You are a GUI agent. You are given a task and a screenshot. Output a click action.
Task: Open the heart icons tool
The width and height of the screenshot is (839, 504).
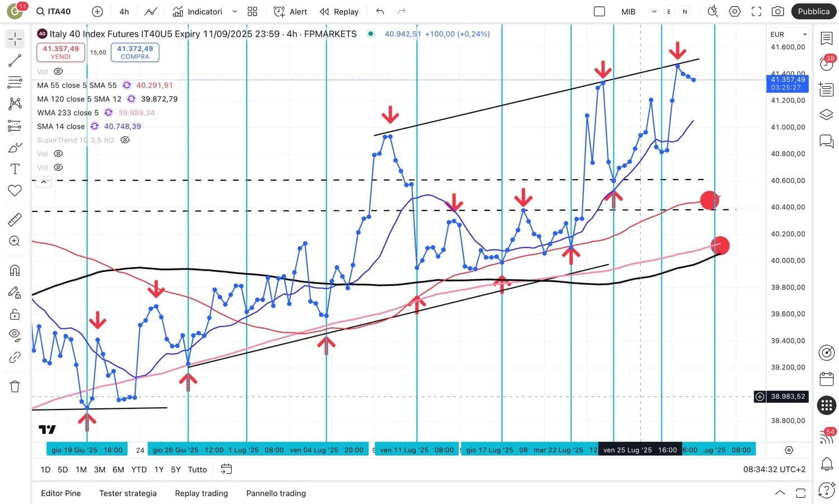coord(15,191)
